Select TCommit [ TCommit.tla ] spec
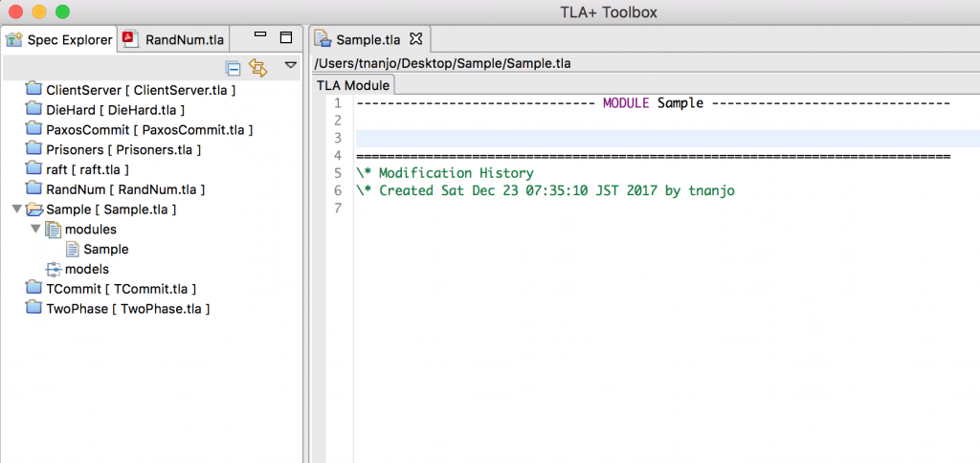 coord(122,289)
